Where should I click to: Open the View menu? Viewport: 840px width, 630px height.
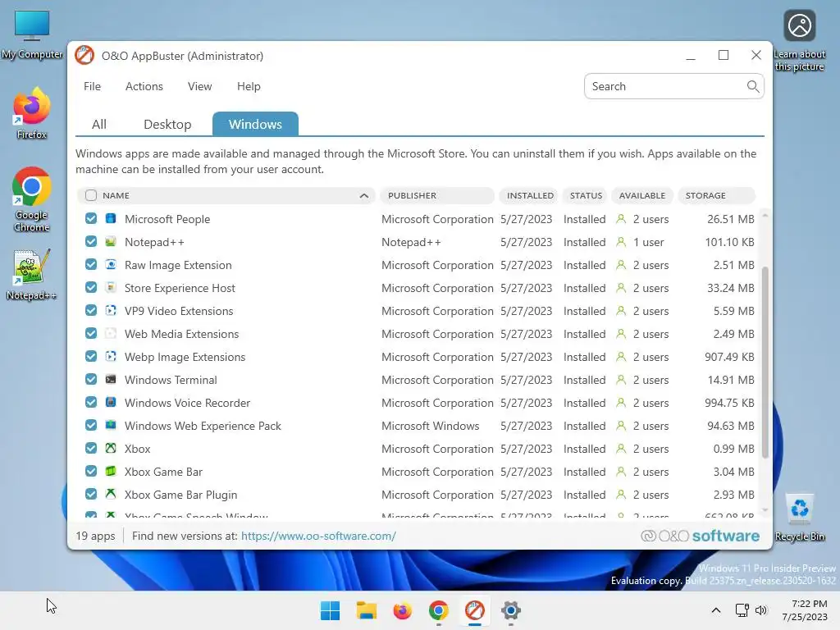click(x=200, y=86)
